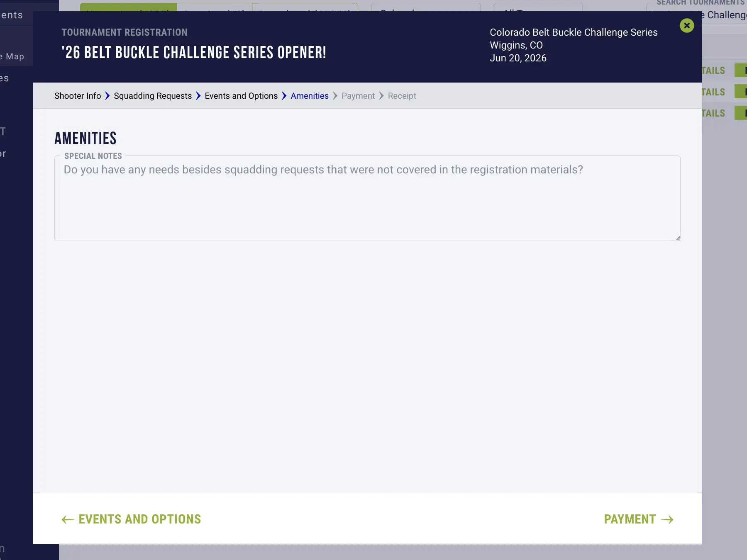Click chevron after Squadding Requests breadcrumb
Image resolution: width=747 pixels, height=560 pixels.
click(x=198, y=96)
